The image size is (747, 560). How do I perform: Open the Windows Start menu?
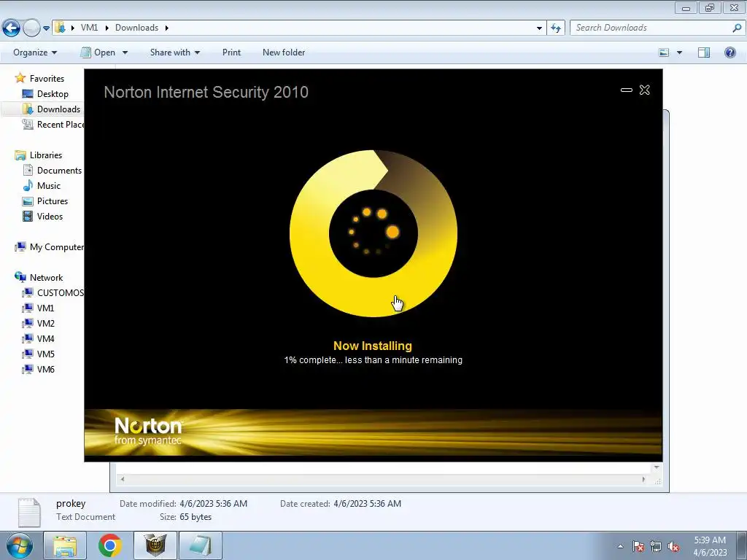[20, 545]
